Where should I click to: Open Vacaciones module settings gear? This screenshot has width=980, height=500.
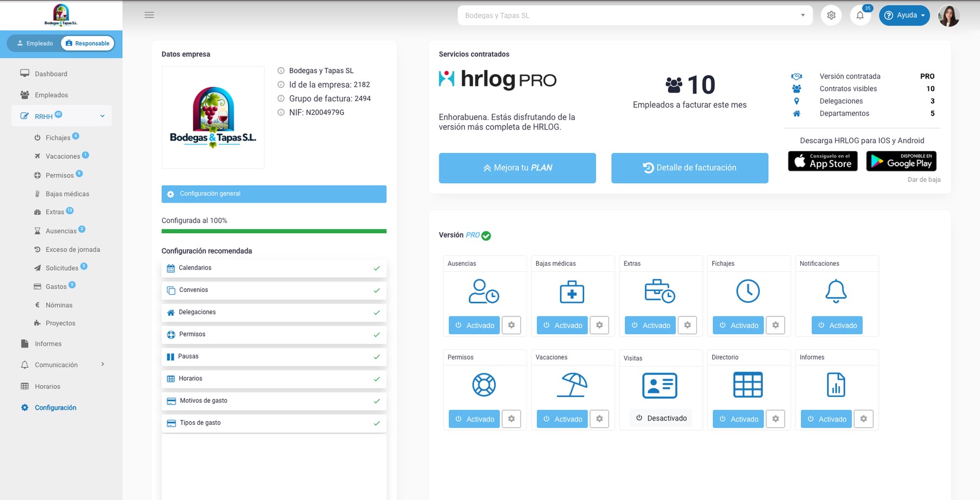[599, 419]
